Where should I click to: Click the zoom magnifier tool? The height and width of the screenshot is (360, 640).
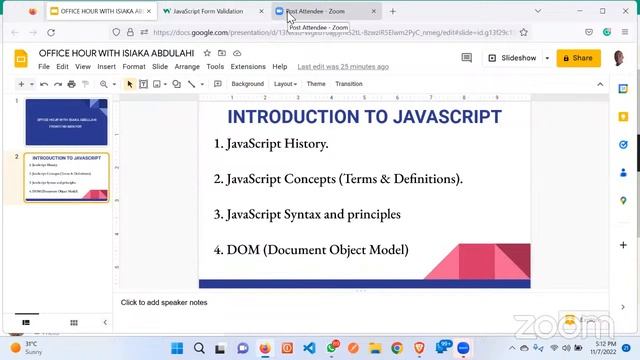pyautogui.click(x=104, y=84)
